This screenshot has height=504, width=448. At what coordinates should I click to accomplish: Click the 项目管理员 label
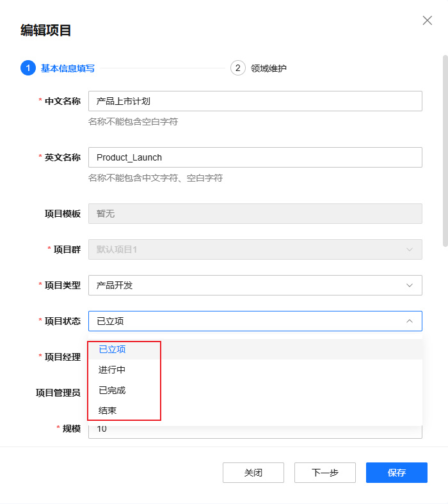coord(58,393)
